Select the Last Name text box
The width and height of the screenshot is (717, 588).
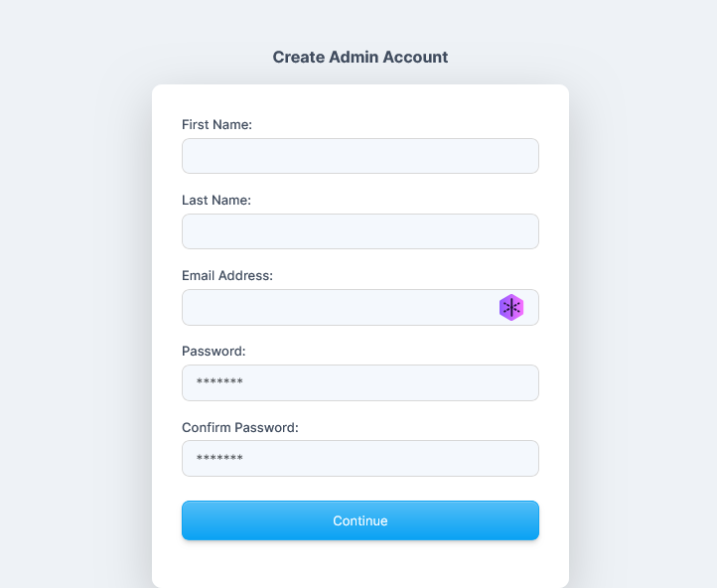coord(360,231)
